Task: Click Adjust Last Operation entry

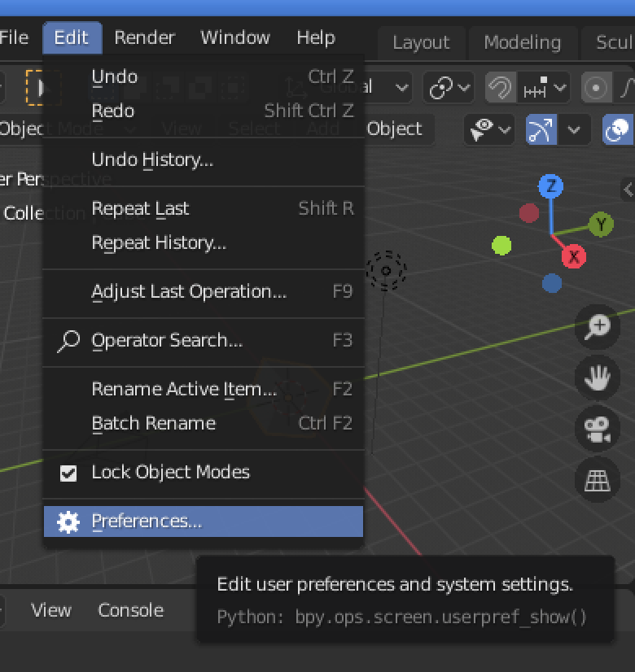Action: (204, 292)
